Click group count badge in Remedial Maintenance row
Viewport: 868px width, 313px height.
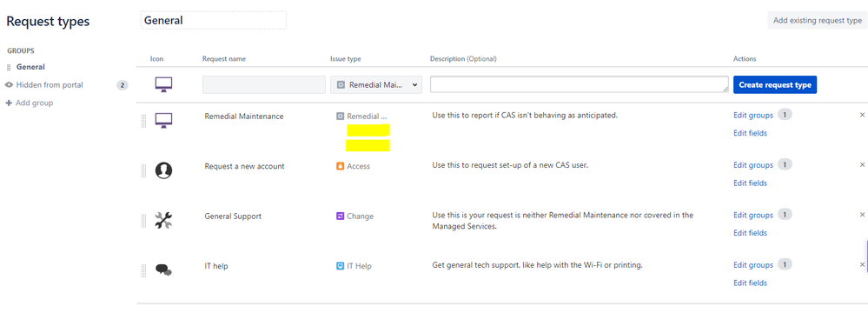785,115
